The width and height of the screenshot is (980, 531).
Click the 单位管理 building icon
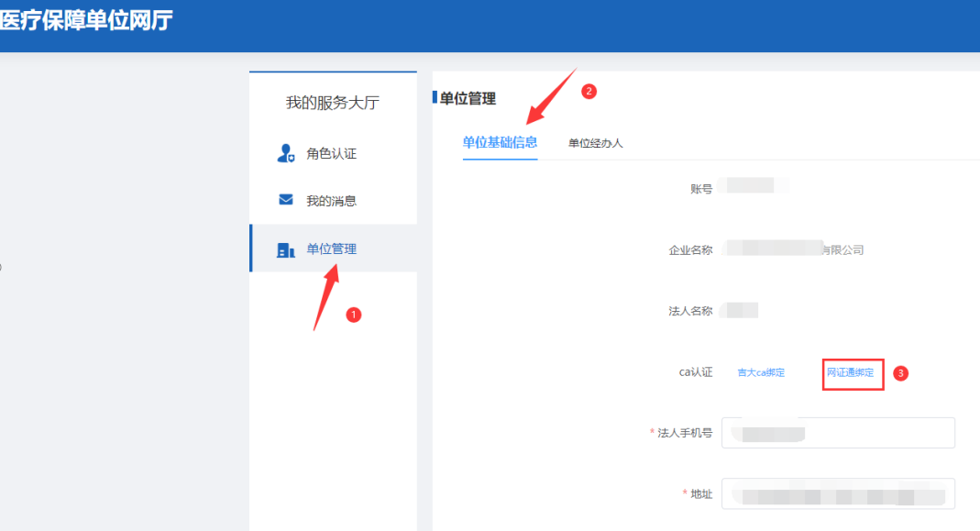tap(285, 249)
